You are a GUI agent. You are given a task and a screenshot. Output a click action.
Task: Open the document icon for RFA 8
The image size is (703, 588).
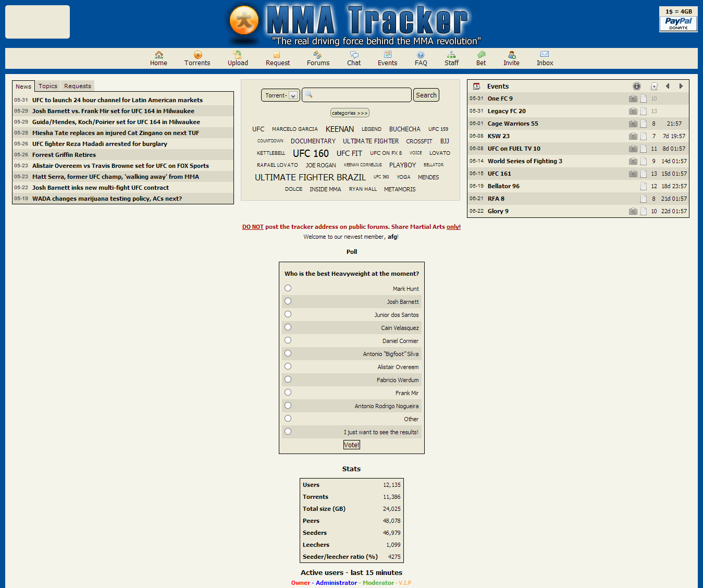click(x=644, y=199)
